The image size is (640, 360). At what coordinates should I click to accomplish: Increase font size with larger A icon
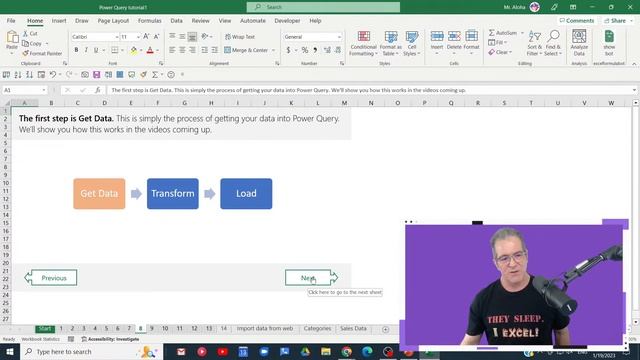click(146, 37)
